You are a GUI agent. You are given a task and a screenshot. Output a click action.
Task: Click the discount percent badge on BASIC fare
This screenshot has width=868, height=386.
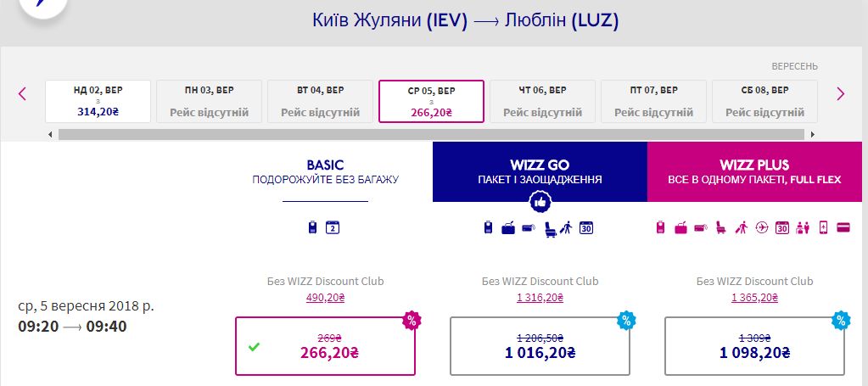tap(412, 320)
